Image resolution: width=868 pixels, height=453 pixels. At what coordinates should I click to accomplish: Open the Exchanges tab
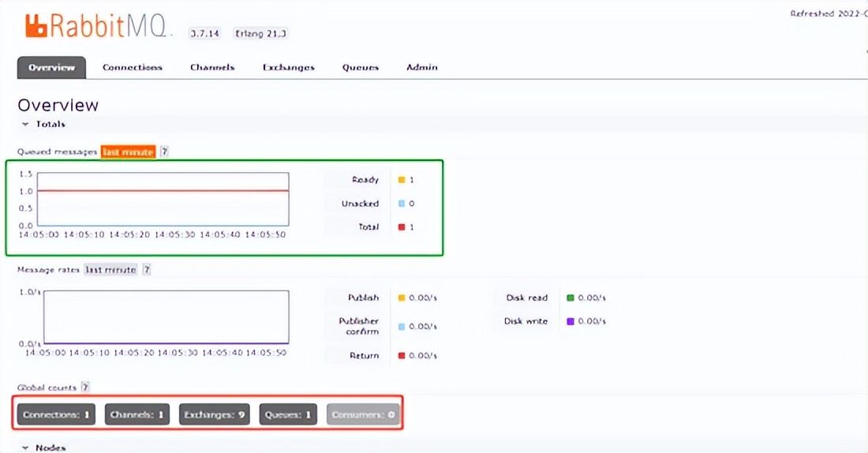(288, 68)
